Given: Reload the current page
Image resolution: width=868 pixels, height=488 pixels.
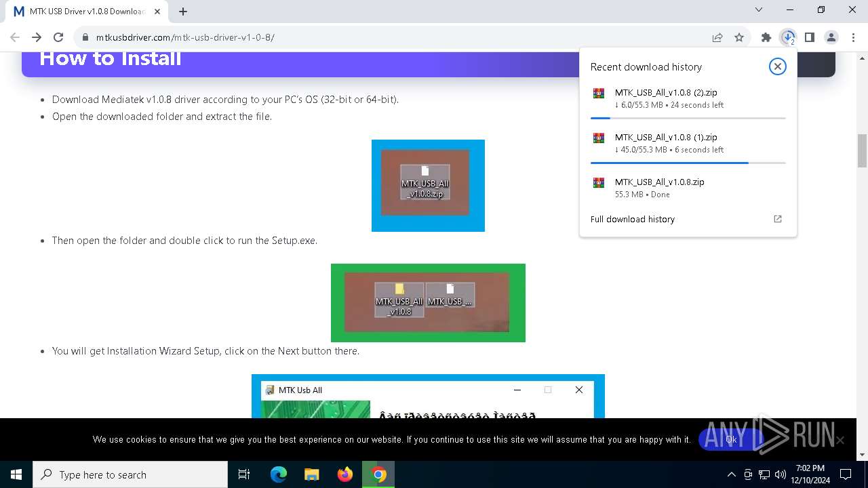Looking at the screenshot, I should click(58, 37).
